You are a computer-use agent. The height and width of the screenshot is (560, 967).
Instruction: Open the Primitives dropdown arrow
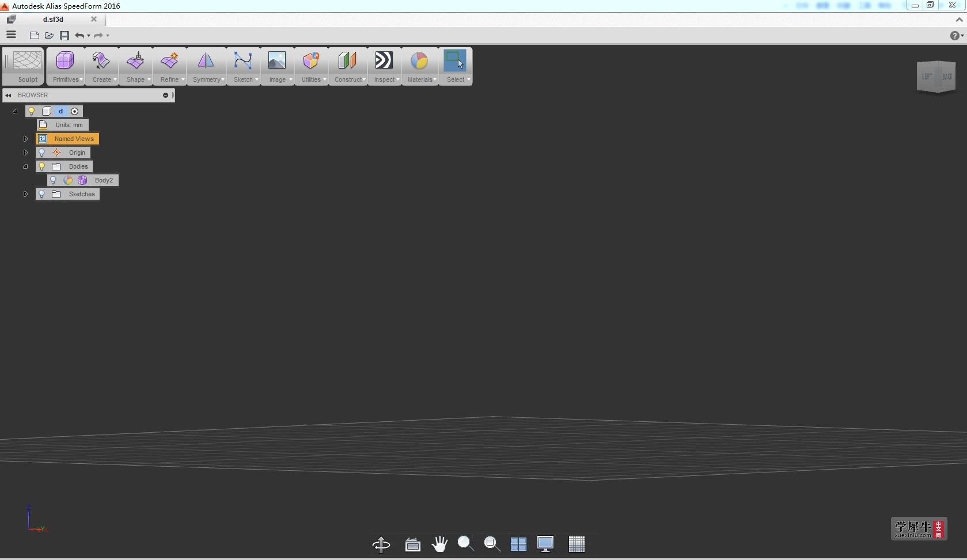click(81, 80)
